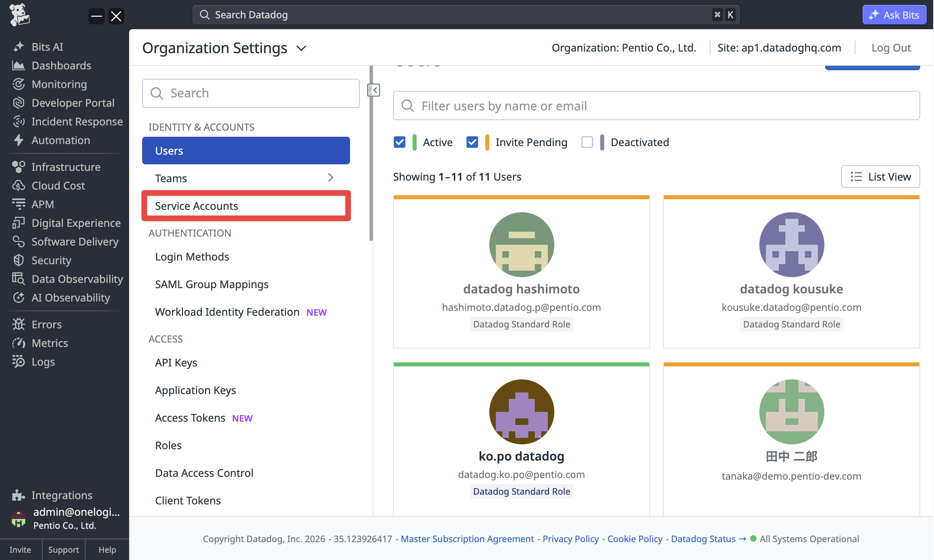This screenshot has height=560, width=934.
Task: Enable the Deactivated checkbox
Action: 587,142
